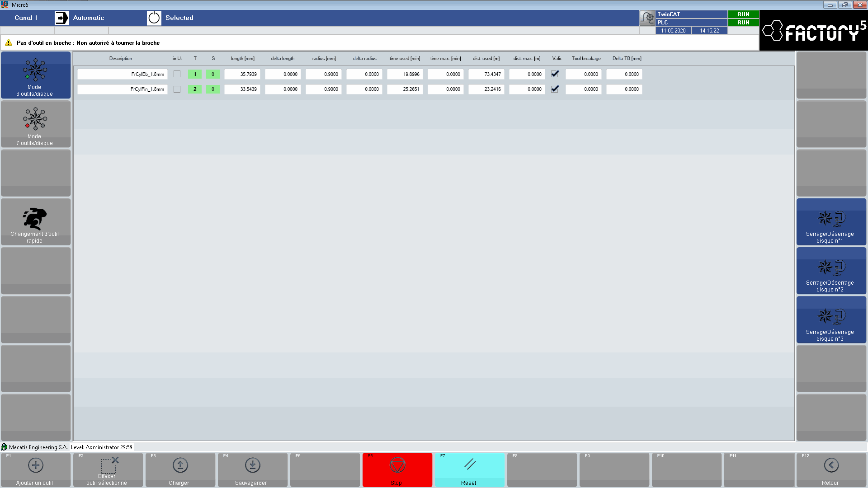Click the Pas d'outil en broche warning message
The image size is (868, 488).
pyautogui.click(x=88, y=43)
